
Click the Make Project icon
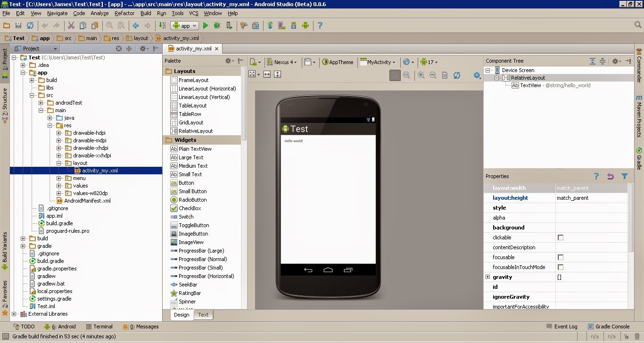(162, 26)
